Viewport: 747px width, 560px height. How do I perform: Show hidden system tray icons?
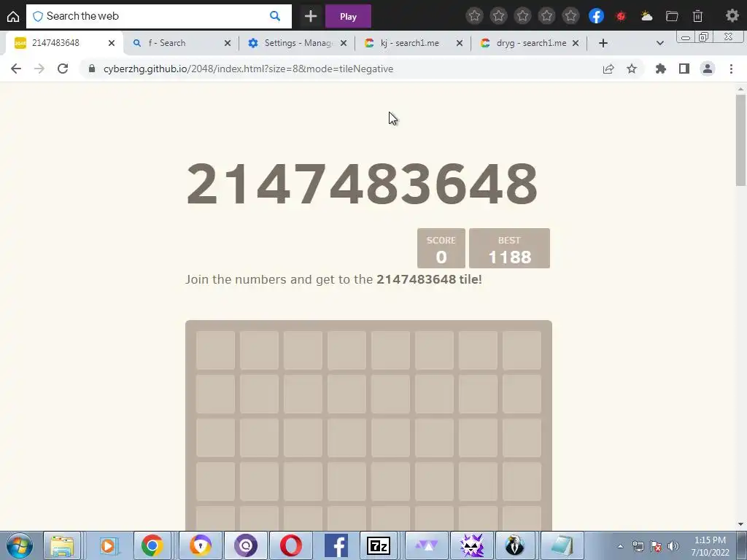pyautogui.click(x=620, y=546)
